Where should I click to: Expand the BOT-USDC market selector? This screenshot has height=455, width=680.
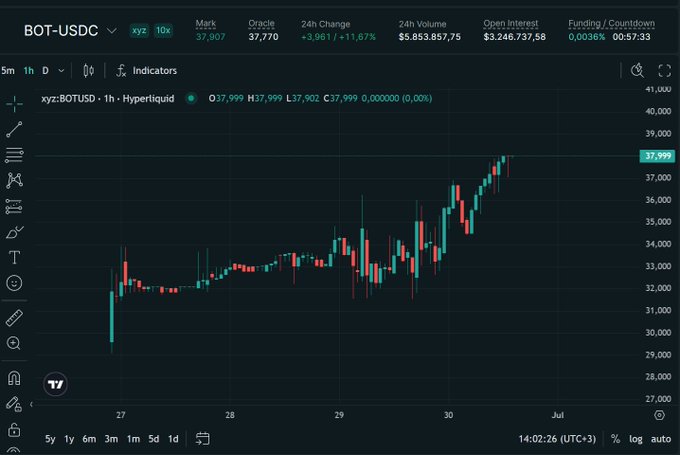111,31
